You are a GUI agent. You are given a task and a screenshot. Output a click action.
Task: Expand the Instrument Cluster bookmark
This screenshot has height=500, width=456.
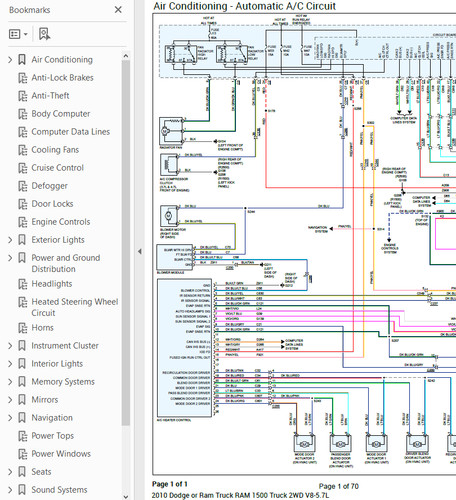tap(10, 346)
